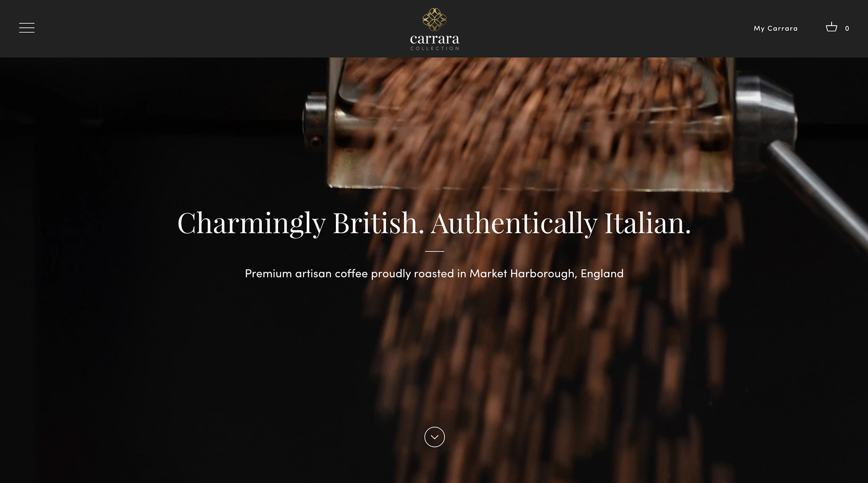Click the word Italian in headline

[x=647, y=223]
